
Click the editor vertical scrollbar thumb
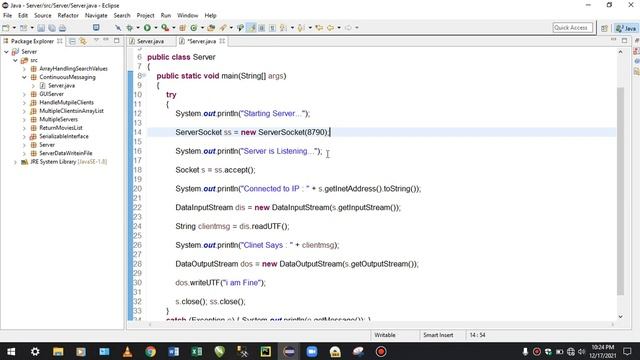620,191
